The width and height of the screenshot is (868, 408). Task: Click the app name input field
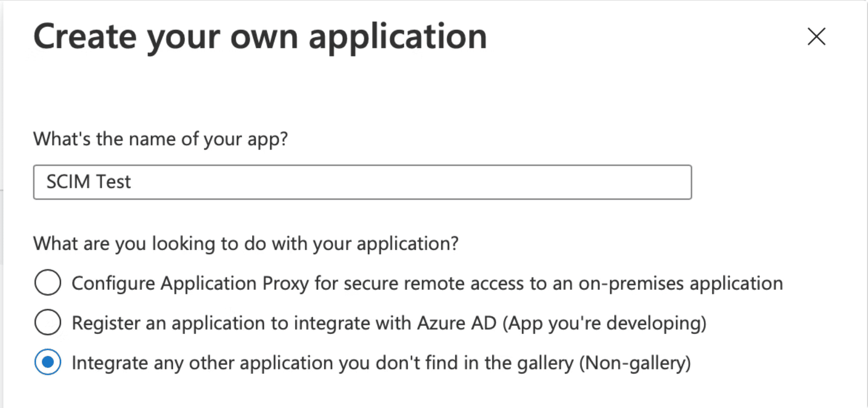pyautogui.click(x=363, y=182)
